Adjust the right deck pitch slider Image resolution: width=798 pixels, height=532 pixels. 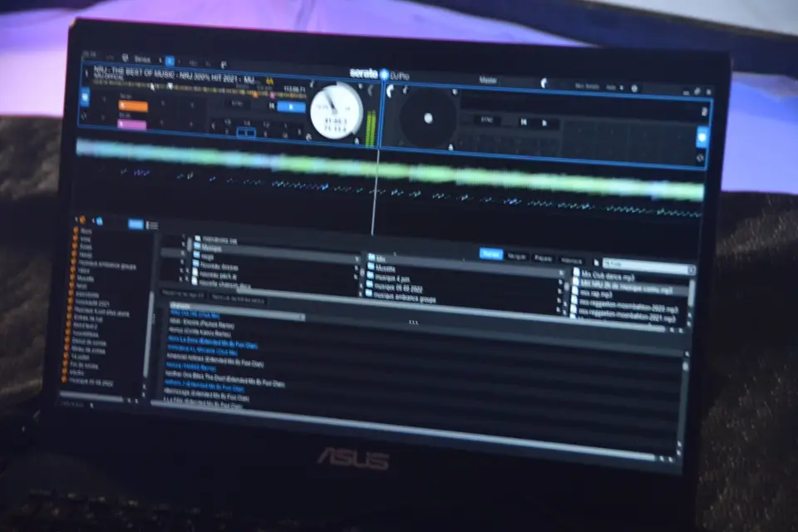coord(701,135)
